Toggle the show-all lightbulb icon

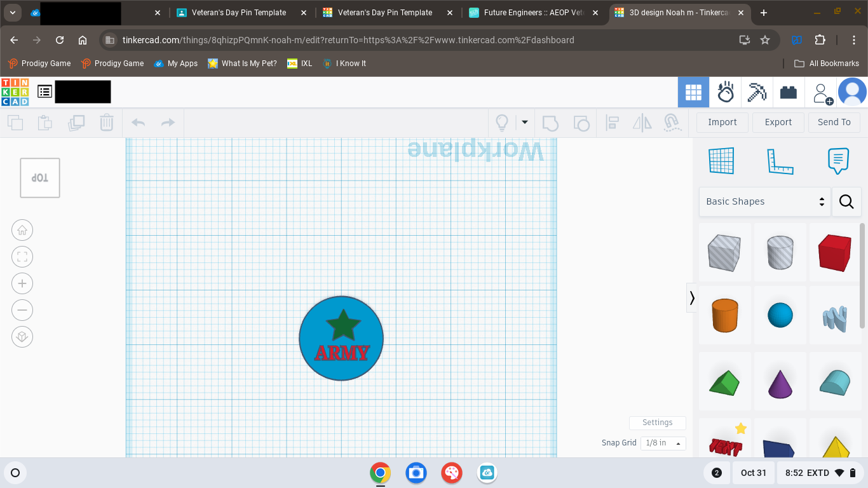[x=502, y=123]
